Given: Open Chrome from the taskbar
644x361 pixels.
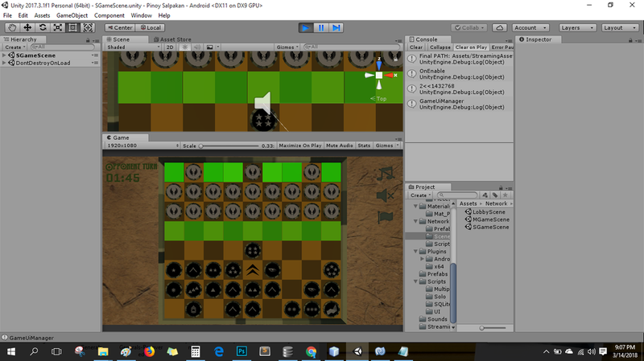Looking at the screenshot, I should (311, 351).
